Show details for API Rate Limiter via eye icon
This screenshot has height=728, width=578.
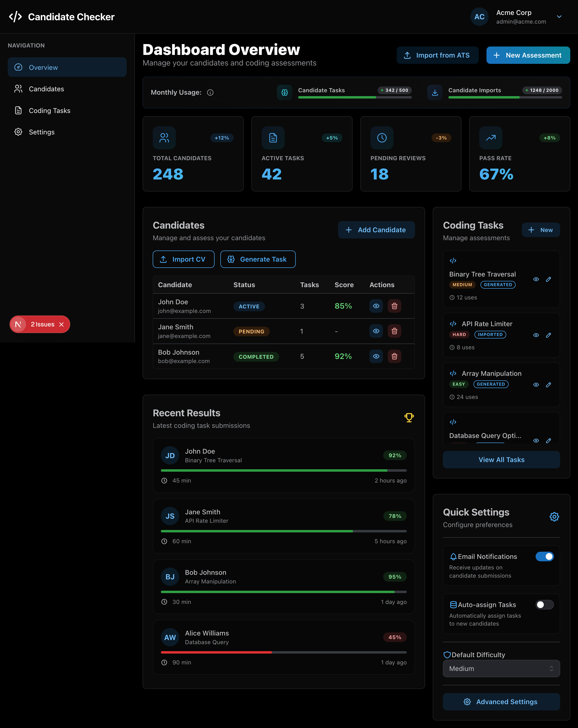[x=536, y=335]
